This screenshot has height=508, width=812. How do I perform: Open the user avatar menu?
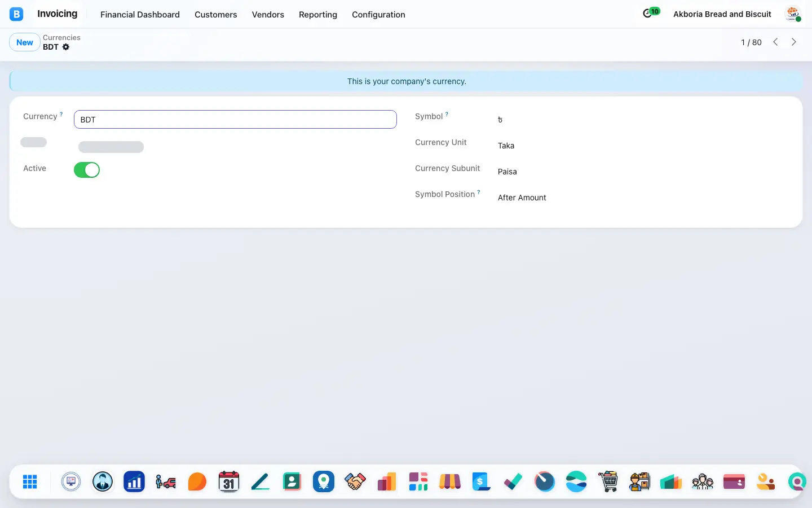click(793, 14)
